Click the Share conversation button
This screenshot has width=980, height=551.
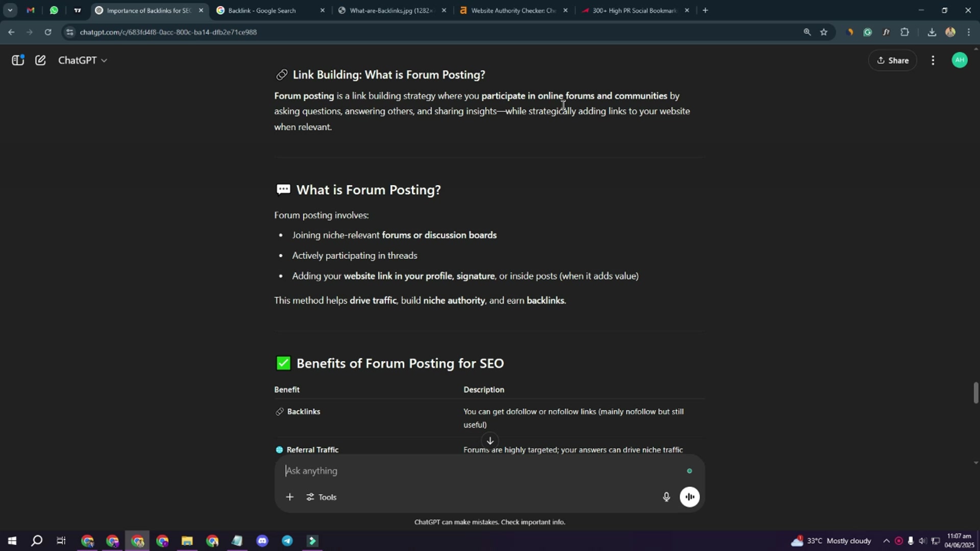click(893, 60)
